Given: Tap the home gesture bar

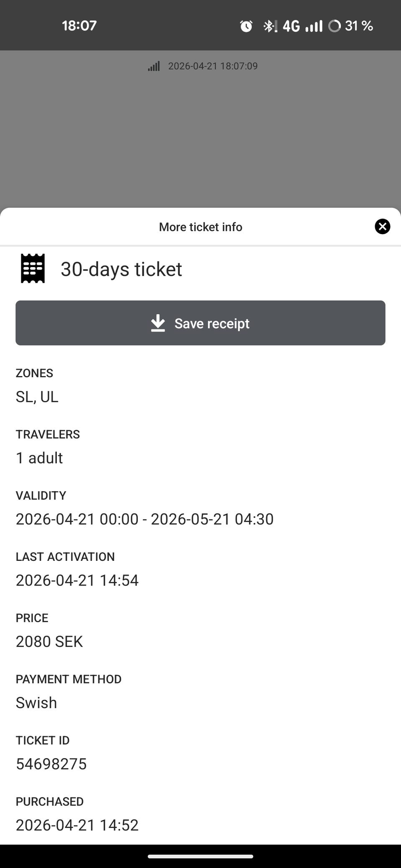Looking at the screenshot, I should (x=200, y=857).
